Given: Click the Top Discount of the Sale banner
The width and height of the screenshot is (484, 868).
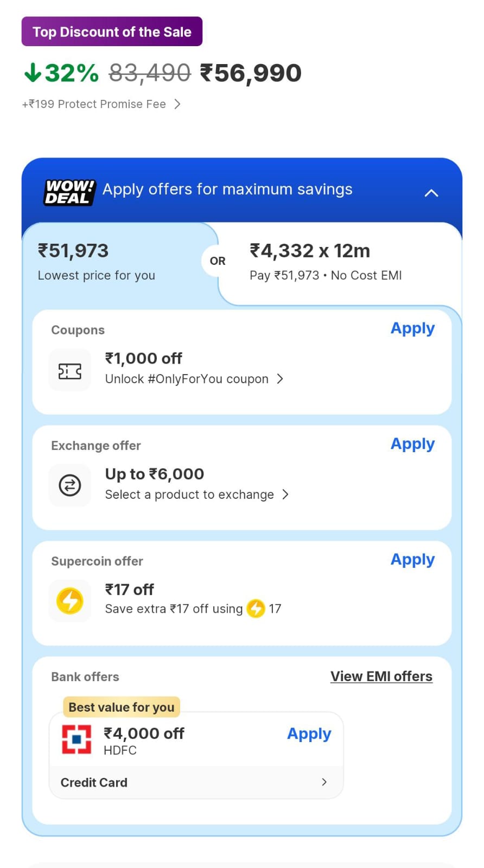Looking at the screenshot, I should (112, 31).
